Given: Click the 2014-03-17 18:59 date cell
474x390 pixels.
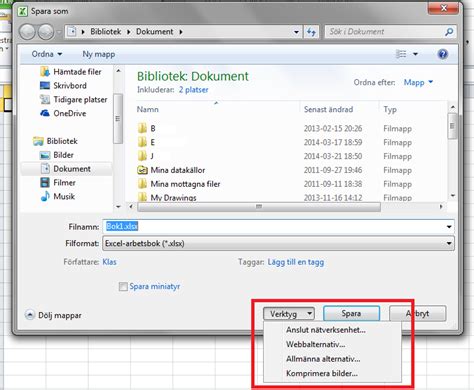Looking at the screenshot, I should (x=333, y=142).
